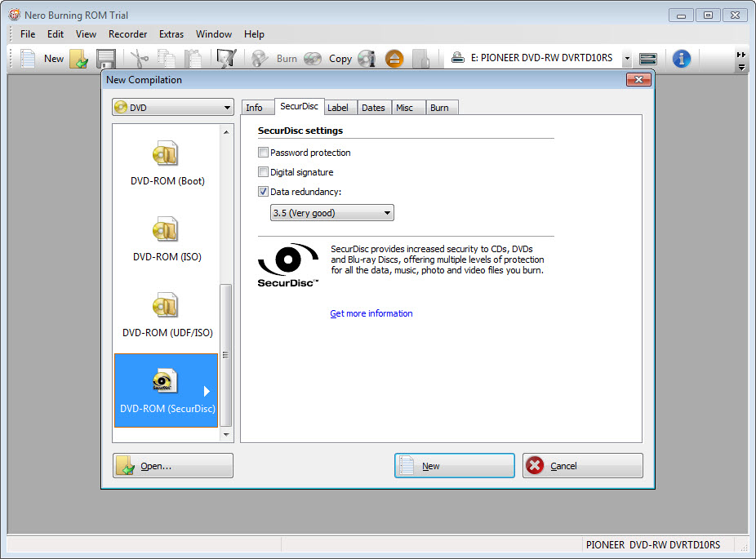Screen dimensions: 756x559
Task: Select the Cut scissors toolbar icon
Action: point(139,58)
